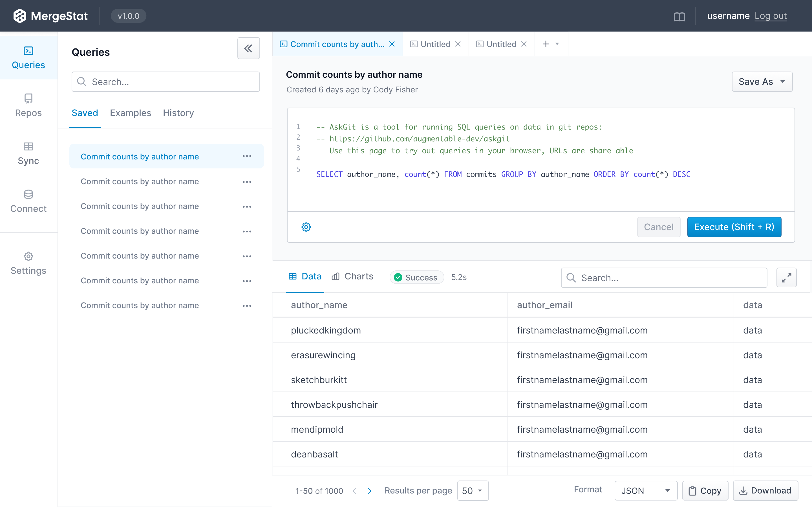The height and width of the screenshot is (507, 812).
Task: Open the query editor settings gear
Action: (306, 227)
